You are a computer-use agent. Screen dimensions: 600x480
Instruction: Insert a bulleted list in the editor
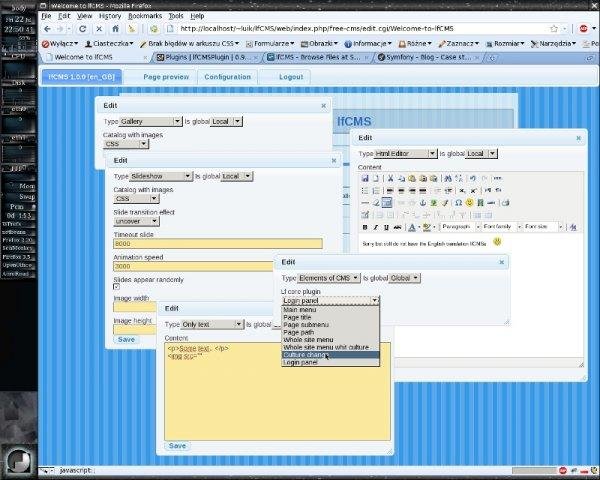click(x=365, y=190)
